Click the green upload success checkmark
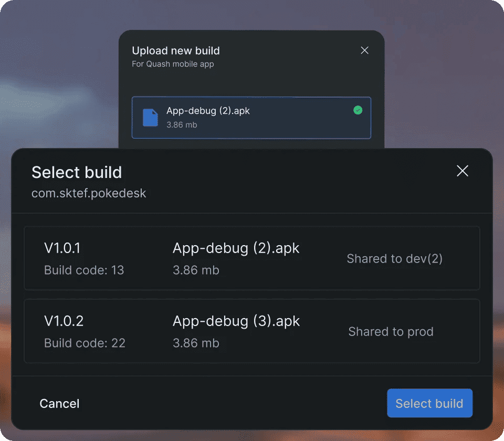The width and height of the screenshot is (504, 441). [x=358, y=110]
